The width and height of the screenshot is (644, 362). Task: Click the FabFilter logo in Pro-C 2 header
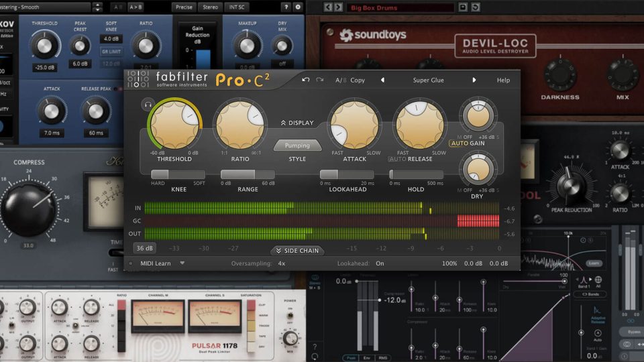(138, 79)
